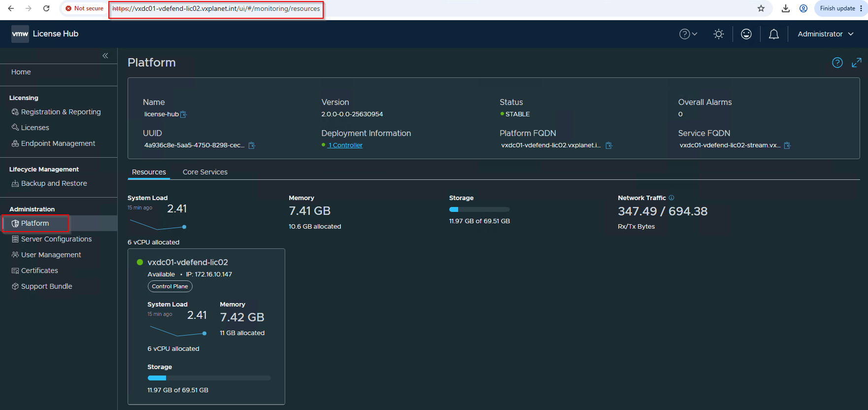Click the node's 7.42 GB memory value
Screen dimensions: 868x410
click(242, 317)
